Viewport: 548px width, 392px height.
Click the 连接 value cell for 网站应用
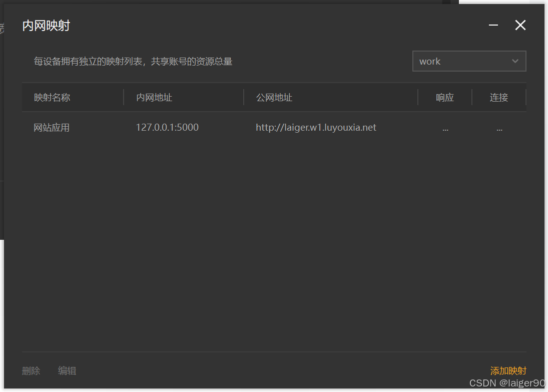[x=499, y=129]
